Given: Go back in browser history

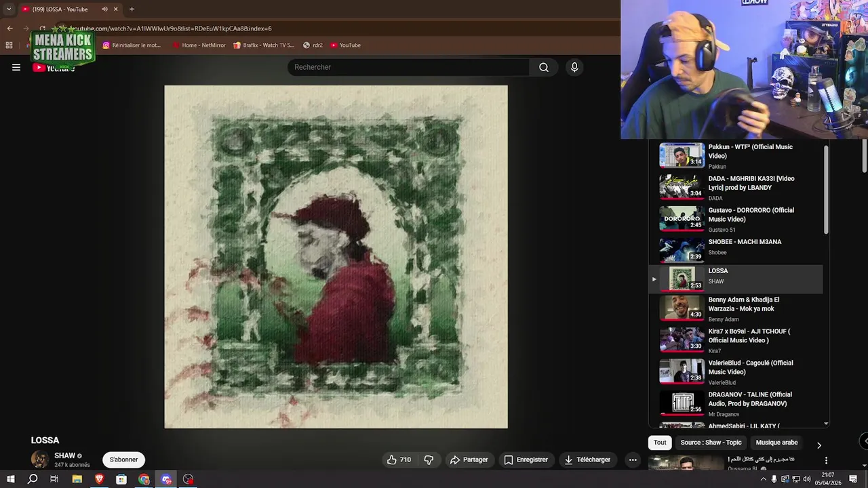Looking at the screenshot, I should coord(9,28).
